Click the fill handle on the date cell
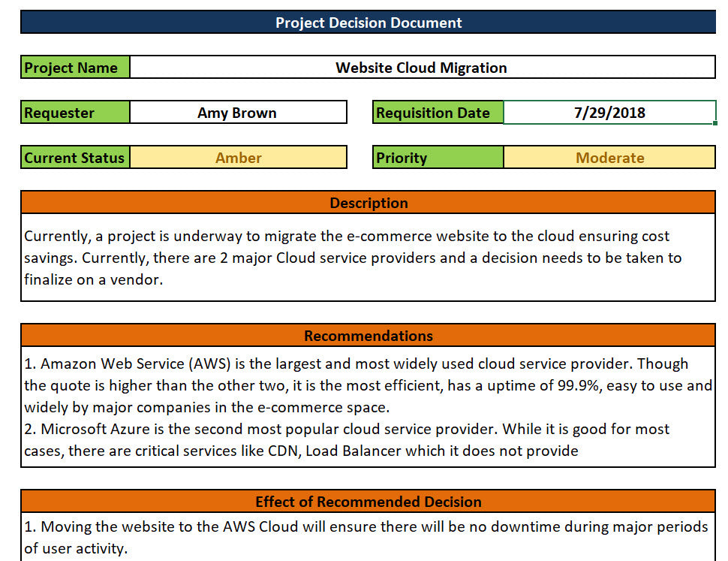This screenshot has width=728, height=561. point(715,123)
